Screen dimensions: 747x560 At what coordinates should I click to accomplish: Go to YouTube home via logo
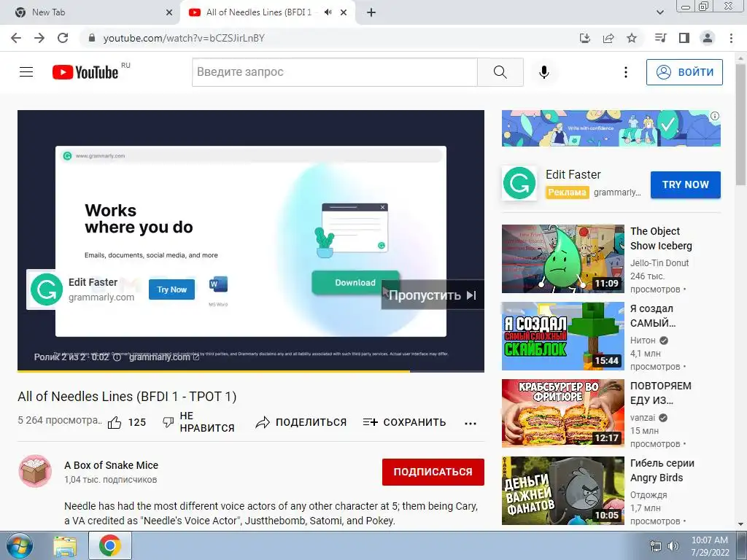click(85, 72)
